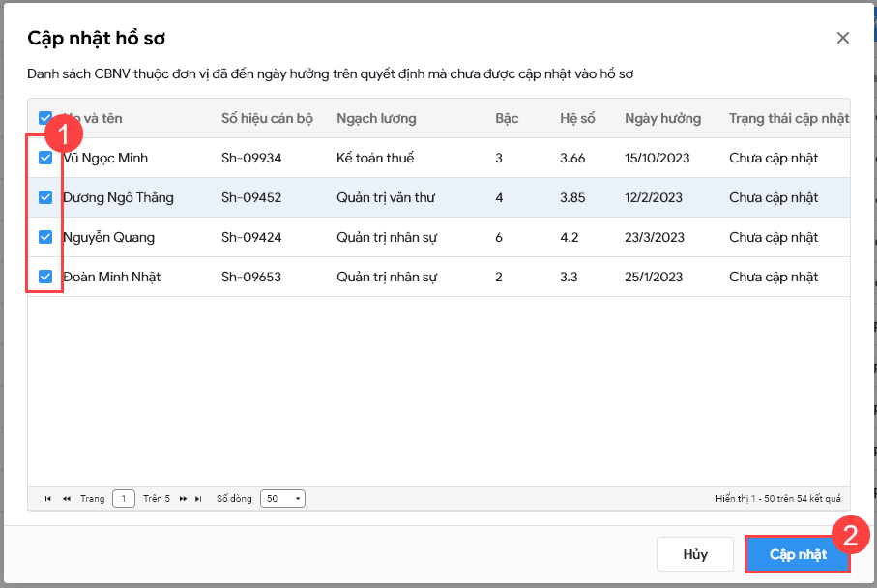This screenshot has height=588, width=877.
Task: Go to the first page of results
Action: click(48, 499)
